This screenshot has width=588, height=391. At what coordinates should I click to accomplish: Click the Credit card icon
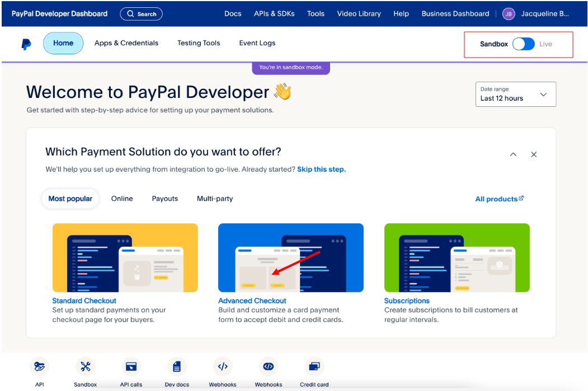314,367
